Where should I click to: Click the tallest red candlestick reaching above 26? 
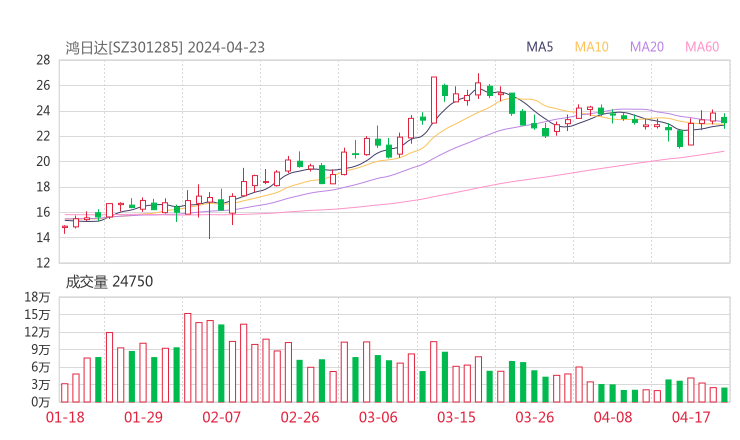434,100
